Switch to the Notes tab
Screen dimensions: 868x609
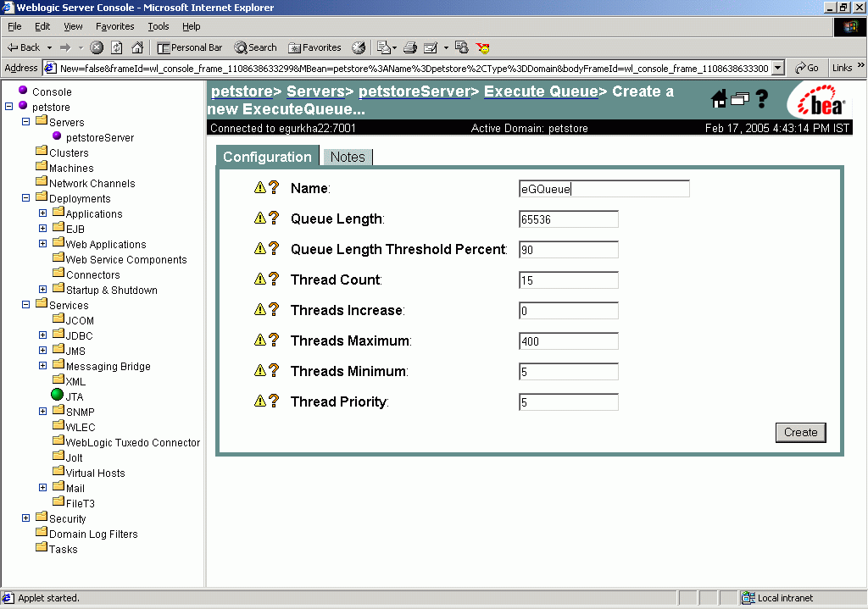click(348, 157)
